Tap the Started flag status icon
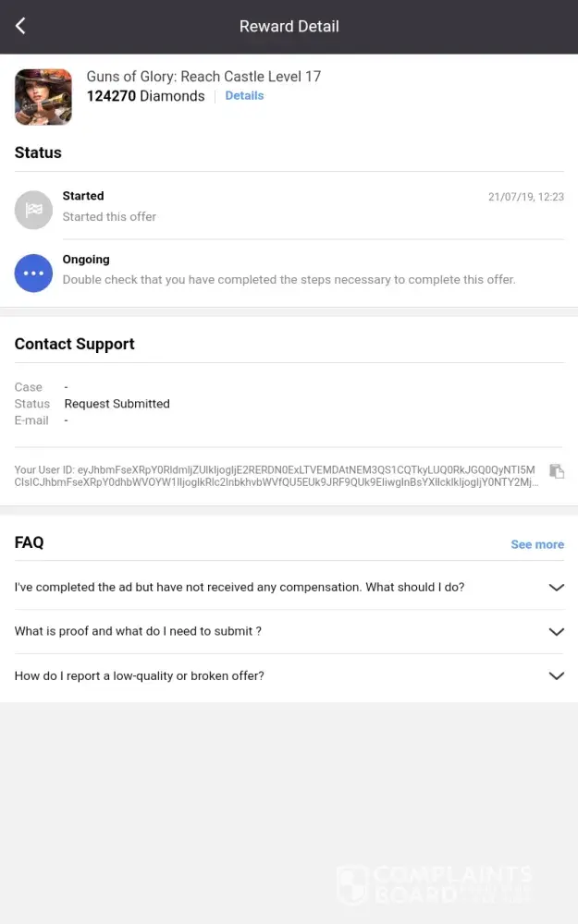Viewport: 578px width, 924px height. 33,210
